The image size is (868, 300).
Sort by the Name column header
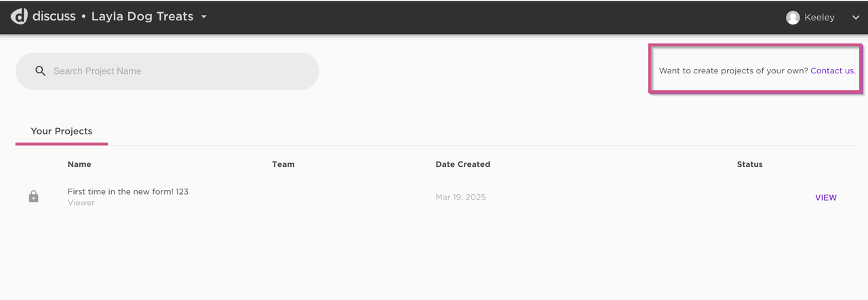79,164
